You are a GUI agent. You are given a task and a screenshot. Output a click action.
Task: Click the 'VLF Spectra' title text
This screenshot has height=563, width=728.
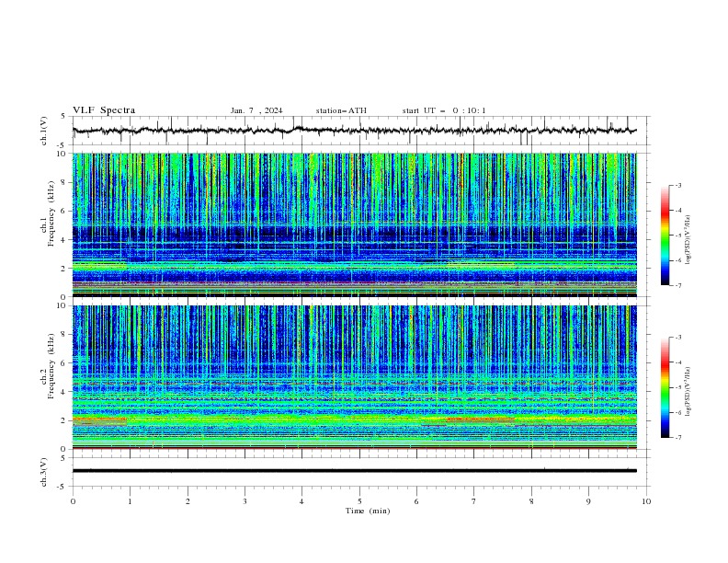(104, 110)
